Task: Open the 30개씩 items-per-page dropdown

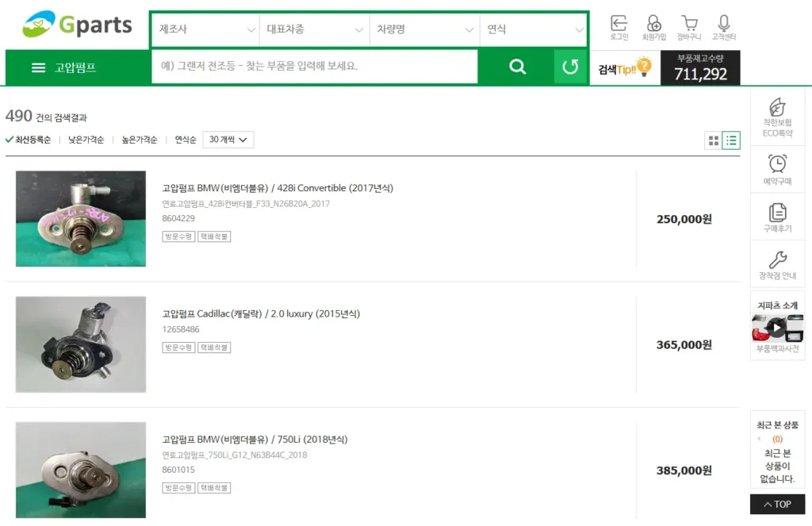Action: tap(228, 140)
